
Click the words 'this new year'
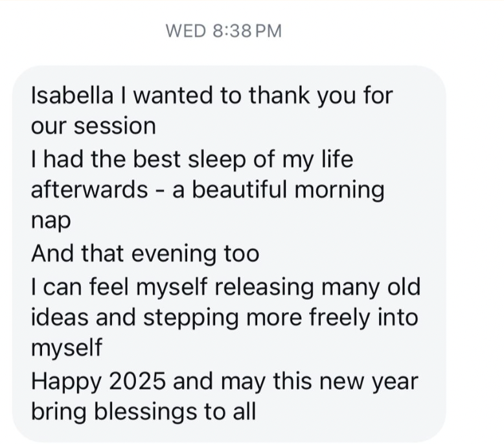(x=345, y=381)
